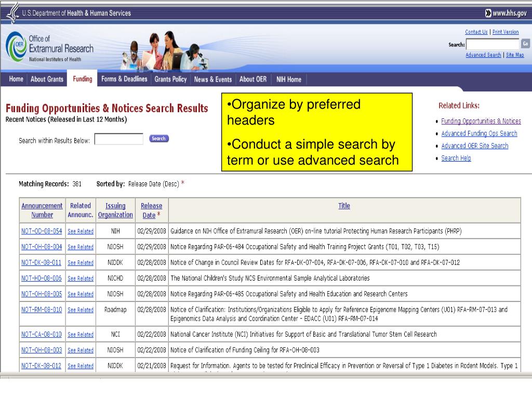Click the 'Release Date (Desc)' sort text
This screenshot has height=399, width=532.
point(153,184)
